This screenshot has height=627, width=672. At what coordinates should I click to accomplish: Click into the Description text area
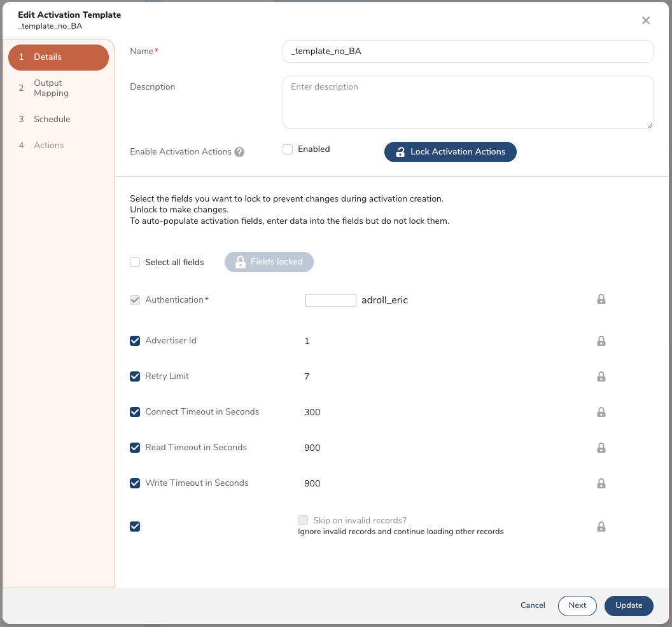[467, 103]
